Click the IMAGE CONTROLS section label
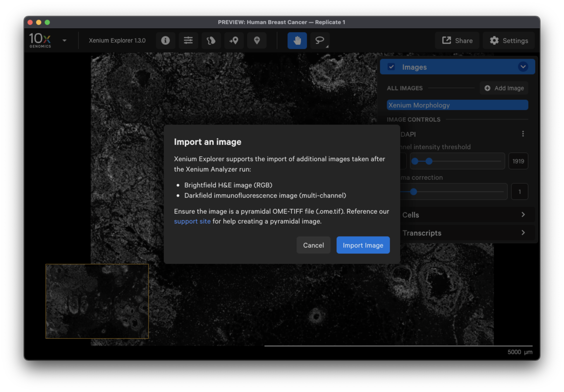Screen dimensions: 564x392 tap(414, 119)
